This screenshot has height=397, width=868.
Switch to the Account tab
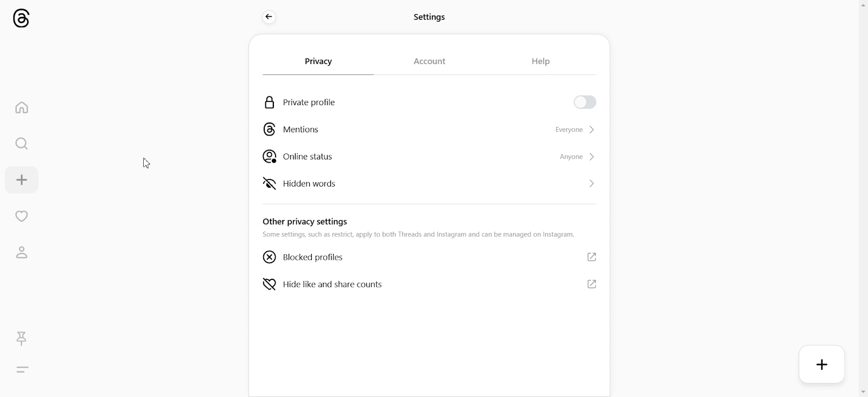[429, 61]
